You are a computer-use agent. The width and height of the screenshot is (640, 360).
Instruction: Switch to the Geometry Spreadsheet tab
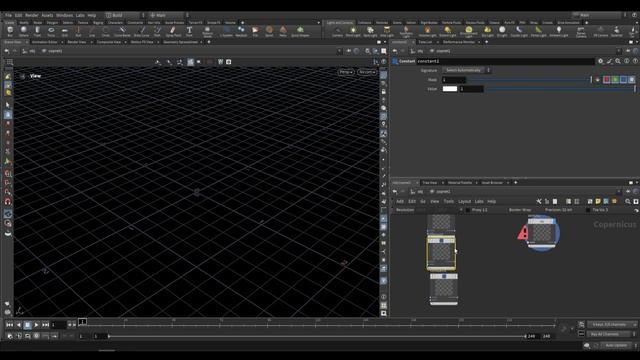tap(180, 42)
